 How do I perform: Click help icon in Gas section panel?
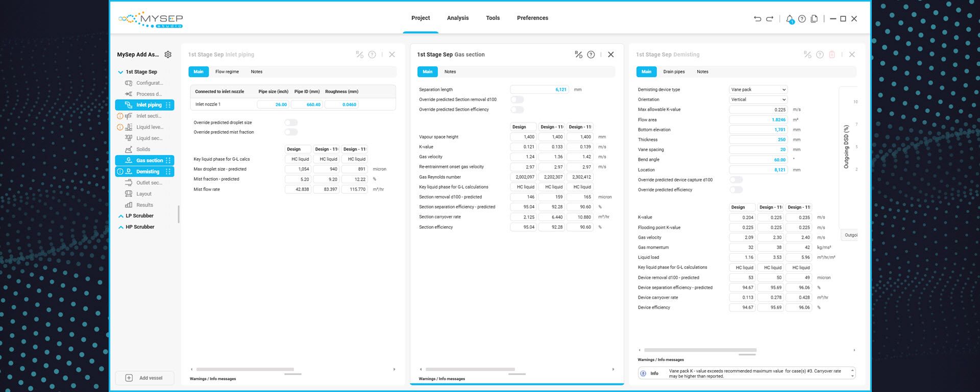(591, 55)
